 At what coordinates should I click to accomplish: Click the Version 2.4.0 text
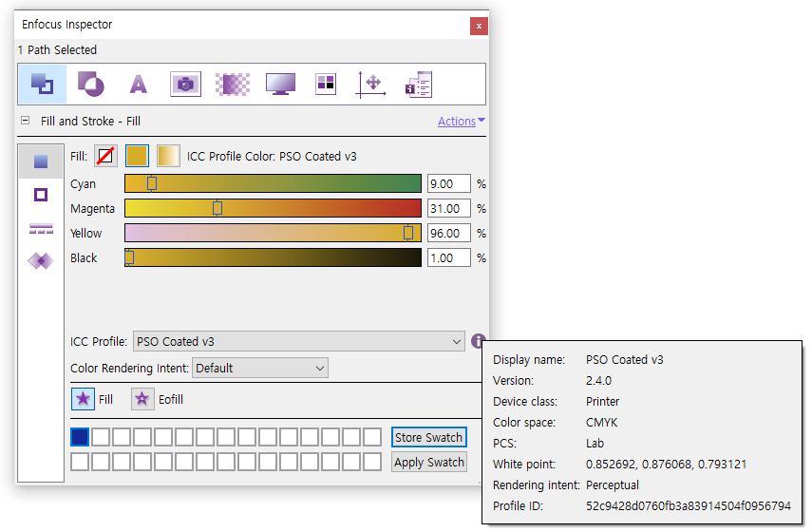pyautogui.click(x=598, y=381)
